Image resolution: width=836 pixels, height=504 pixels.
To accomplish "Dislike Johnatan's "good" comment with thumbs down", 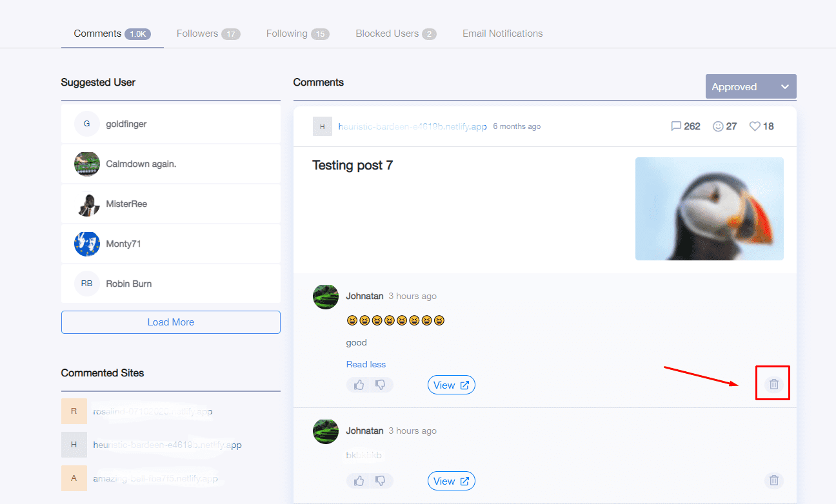I will [x=381, y=385].
